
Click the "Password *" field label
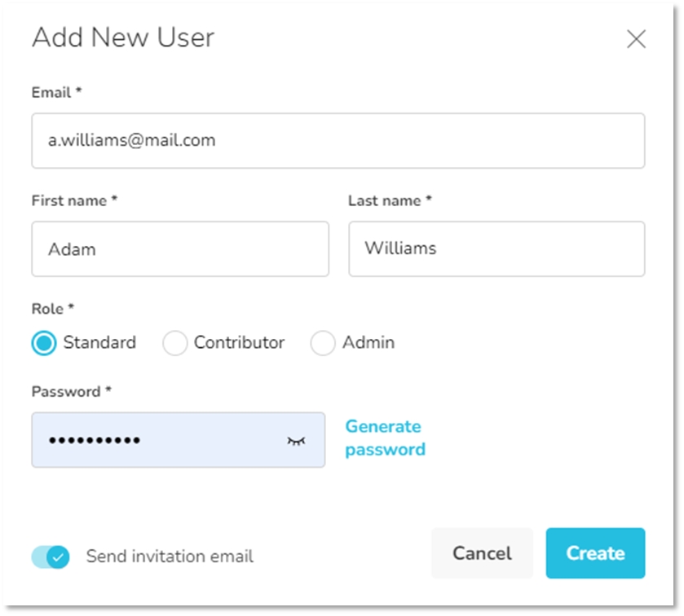(x=71, y=391)
